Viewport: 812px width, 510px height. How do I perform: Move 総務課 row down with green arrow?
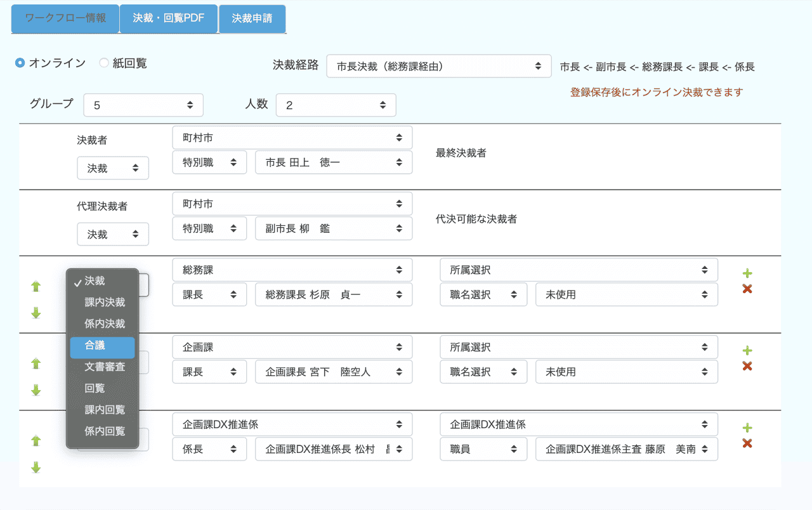point(36,313)
